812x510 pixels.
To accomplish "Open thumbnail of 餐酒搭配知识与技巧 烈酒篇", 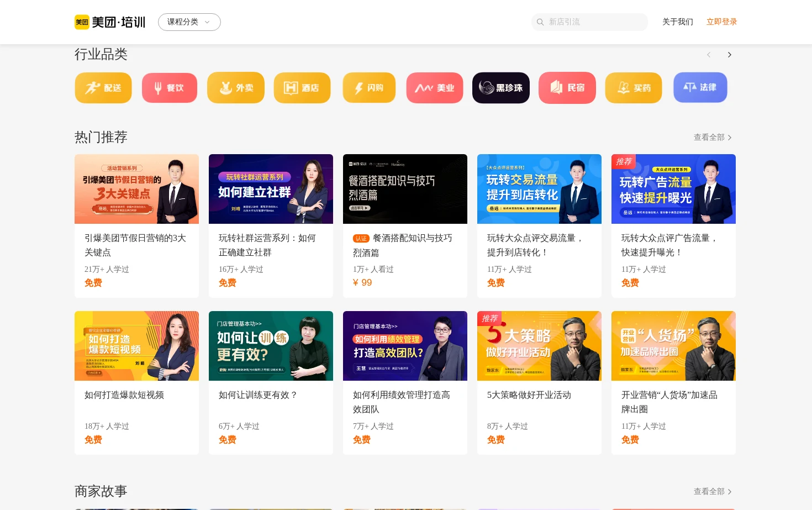I will [x=405, y=189].
